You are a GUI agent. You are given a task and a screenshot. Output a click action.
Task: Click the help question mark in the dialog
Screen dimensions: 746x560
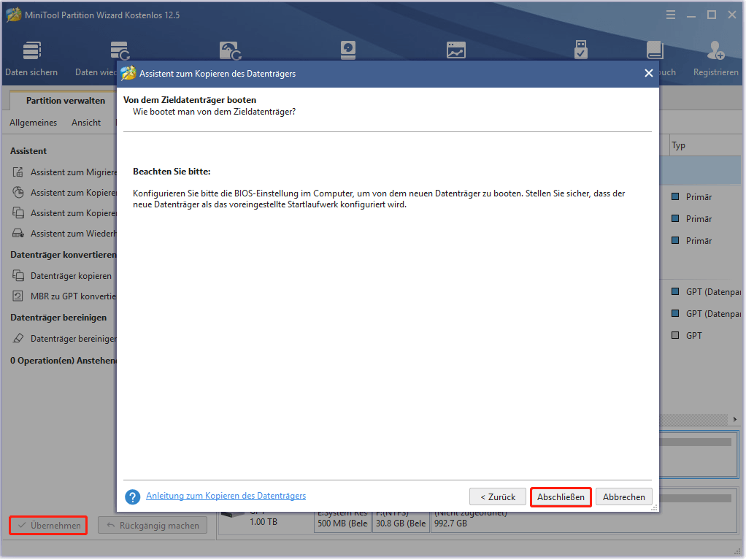[132, 496]
